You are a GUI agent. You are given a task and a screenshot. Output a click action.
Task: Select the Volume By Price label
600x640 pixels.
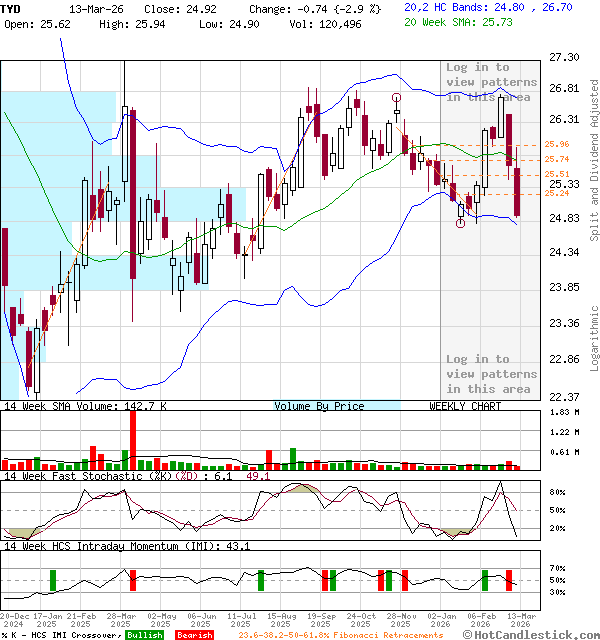(x=319, y=406)
